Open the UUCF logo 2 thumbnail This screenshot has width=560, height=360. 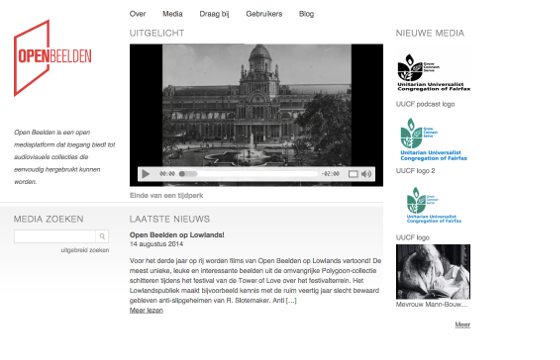click(433, 140)
